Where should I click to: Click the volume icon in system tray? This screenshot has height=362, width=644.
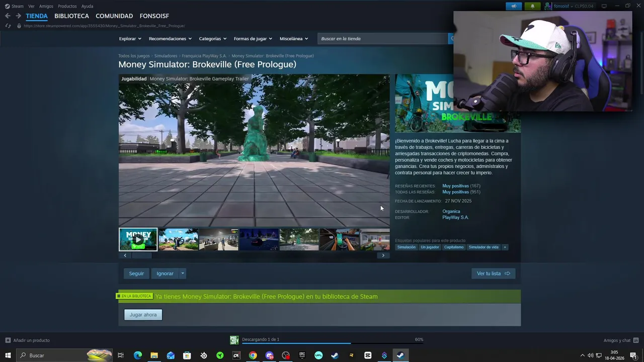pyautogui.click(x=591, y=355)
